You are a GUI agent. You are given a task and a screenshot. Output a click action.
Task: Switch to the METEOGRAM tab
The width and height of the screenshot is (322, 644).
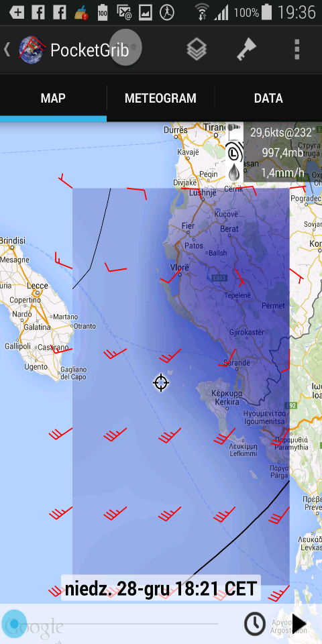point(160,98)
